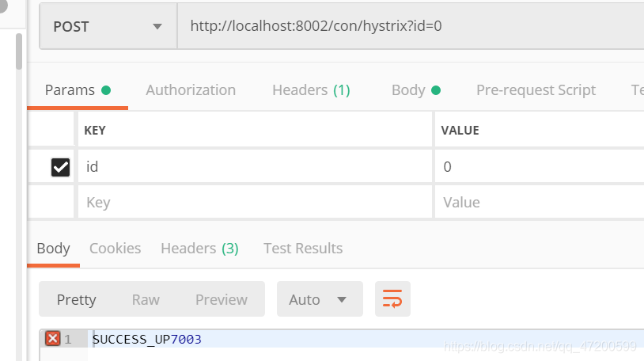
Task: Edit the id key cell
Action: click(x=255, y=166)
